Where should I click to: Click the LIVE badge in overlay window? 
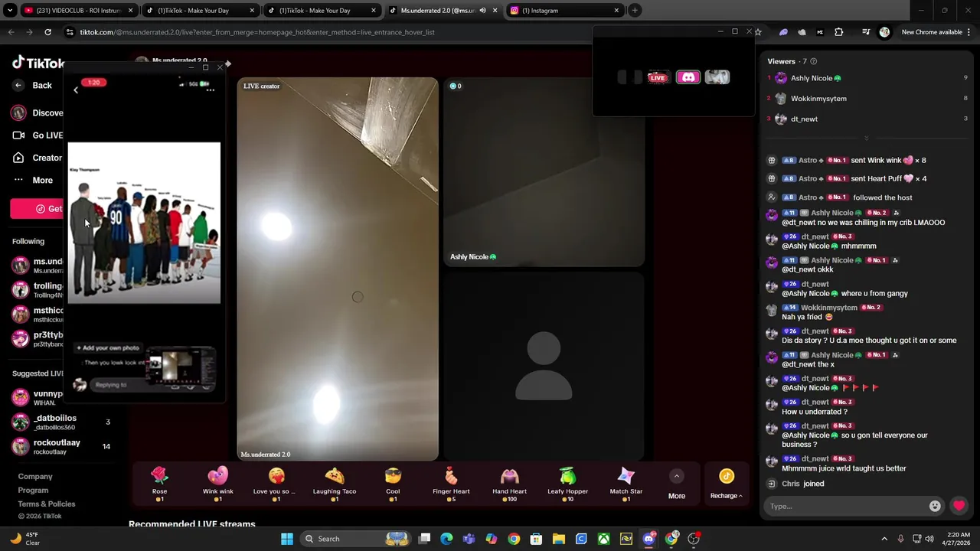pos(657,77)
